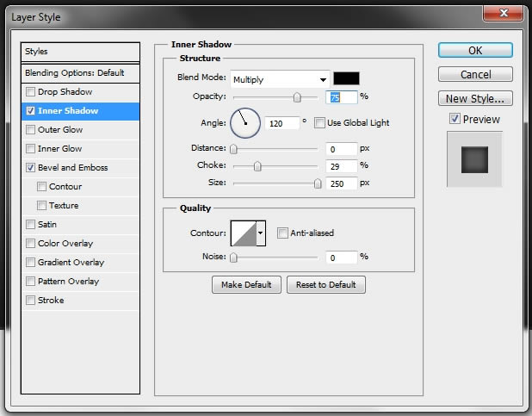Click the black shadow color swatch
This screenshot has width=532, height=416.
(346, 78)
